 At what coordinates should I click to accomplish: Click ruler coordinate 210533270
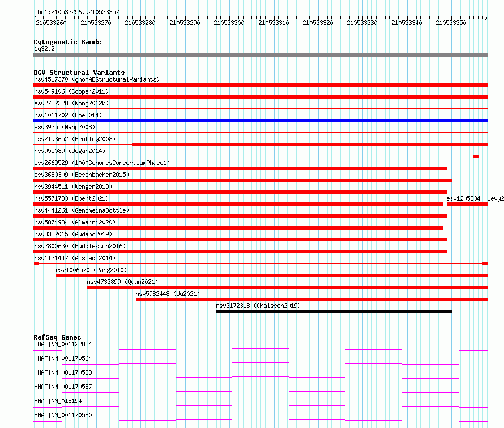[96, 23]
